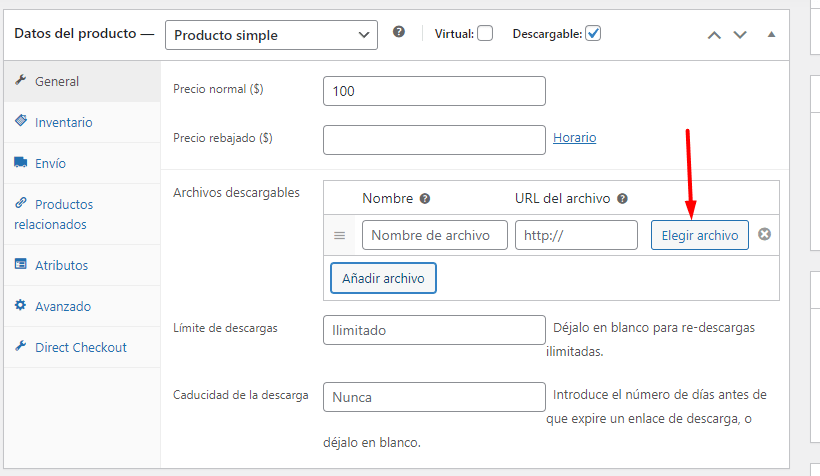Image resolution: width=820 pixels, height=476 pixels.
Task: Move the panel up with the up arrow
Action: tap(714, 35)
